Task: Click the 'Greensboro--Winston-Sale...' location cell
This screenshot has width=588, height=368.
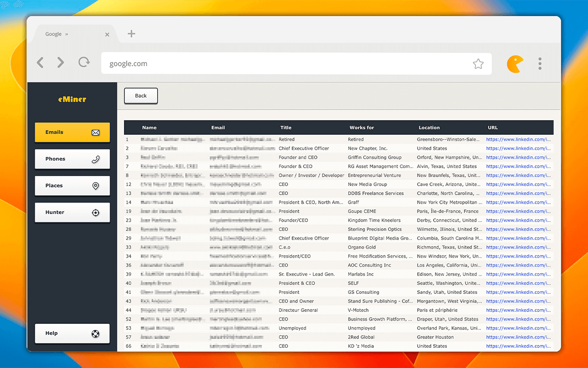Action: tap(449, 139)
